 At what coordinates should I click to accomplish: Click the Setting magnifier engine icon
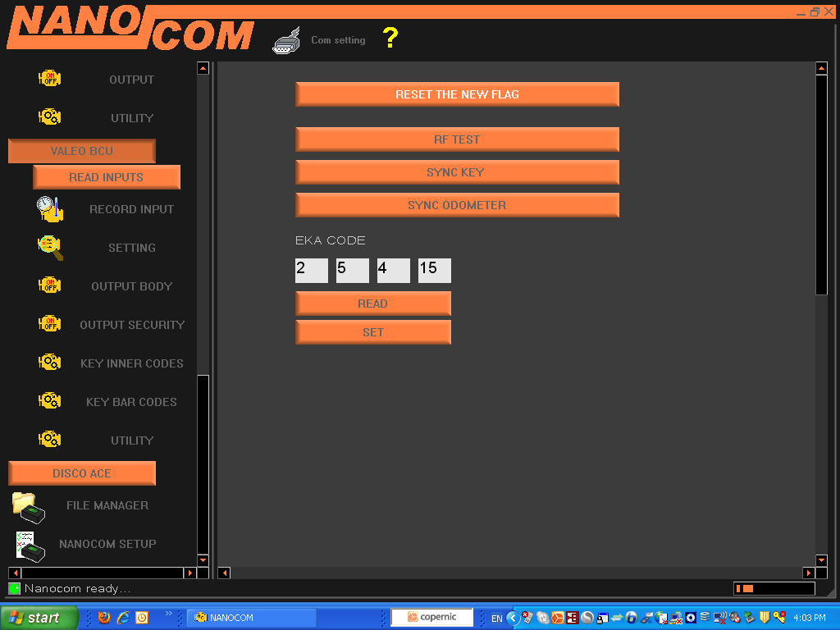click(x=50, y=247)
